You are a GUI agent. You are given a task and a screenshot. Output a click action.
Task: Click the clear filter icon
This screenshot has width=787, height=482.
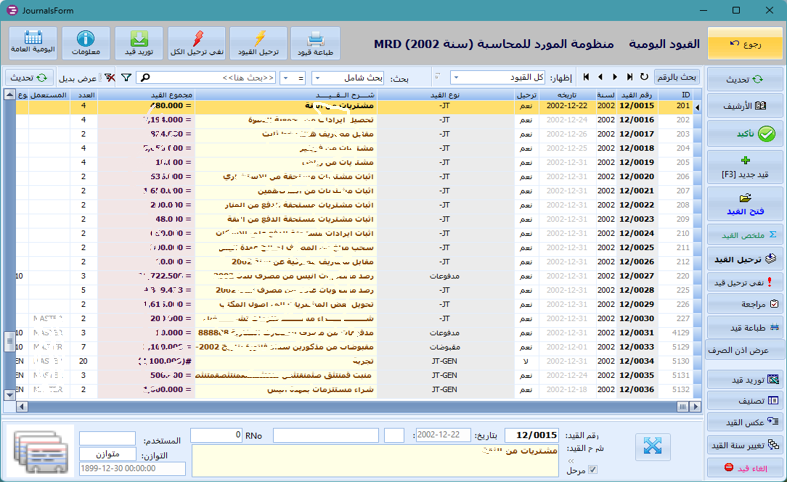109,77
